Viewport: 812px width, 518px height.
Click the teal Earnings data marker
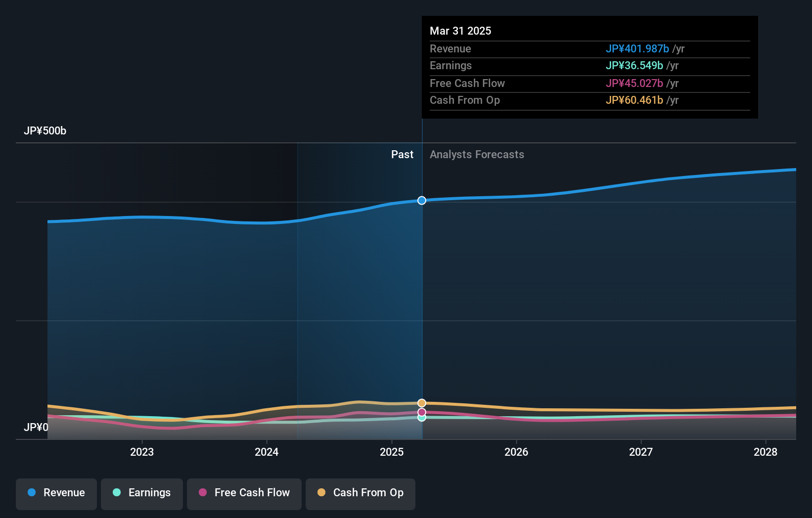point(422,418)
